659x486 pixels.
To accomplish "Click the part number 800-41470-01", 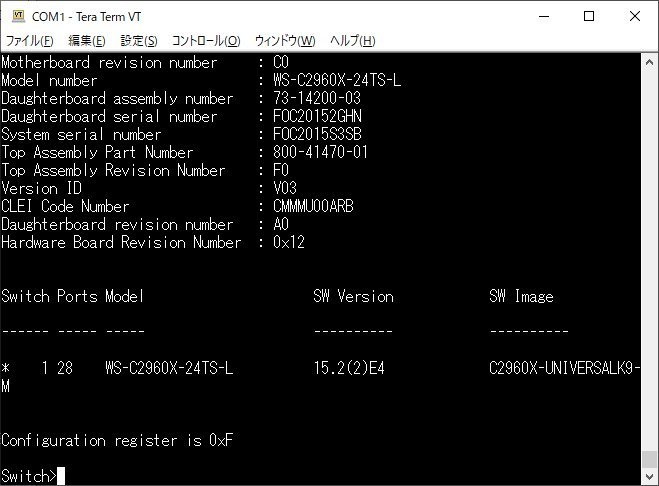I will (x=321, y=152).
